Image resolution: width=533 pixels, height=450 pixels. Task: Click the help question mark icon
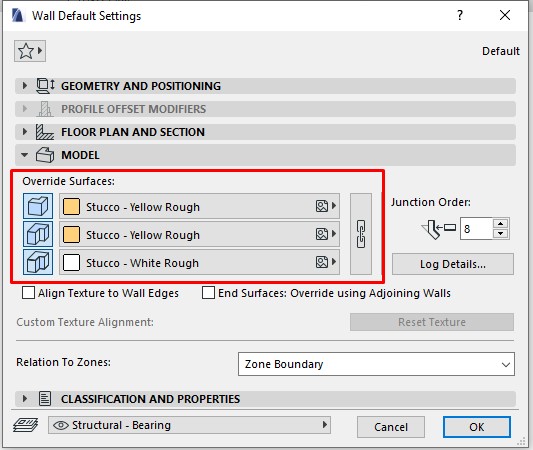coord(460,15)
